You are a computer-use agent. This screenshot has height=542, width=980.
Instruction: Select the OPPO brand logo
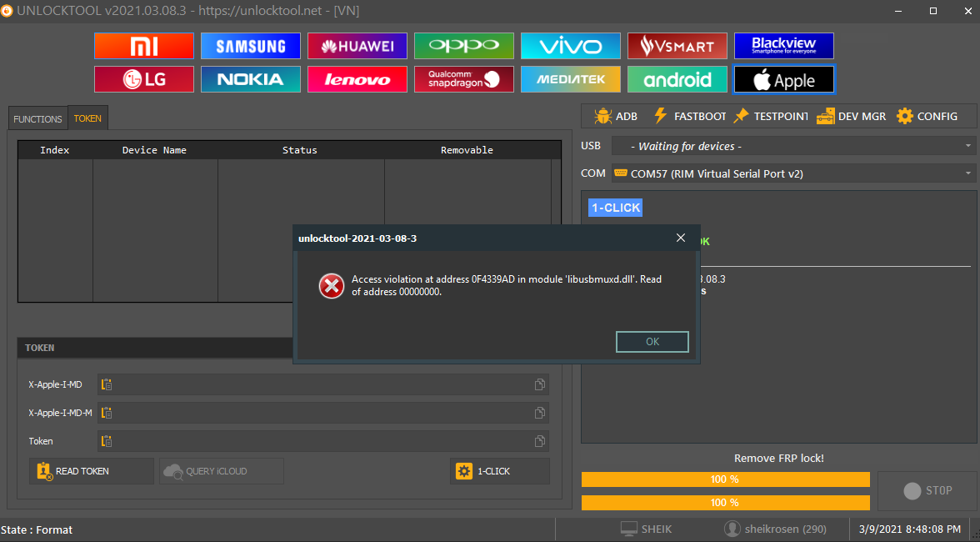coord(463,46)
